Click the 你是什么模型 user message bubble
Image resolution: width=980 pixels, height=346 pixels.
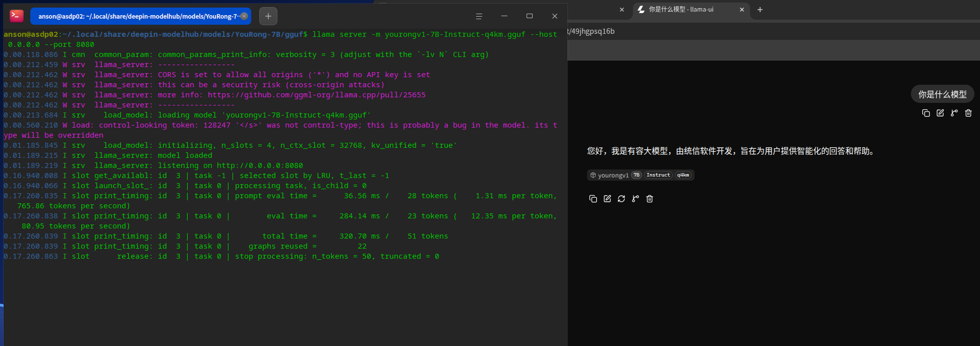pyautogui.click(x=942, y=94)
